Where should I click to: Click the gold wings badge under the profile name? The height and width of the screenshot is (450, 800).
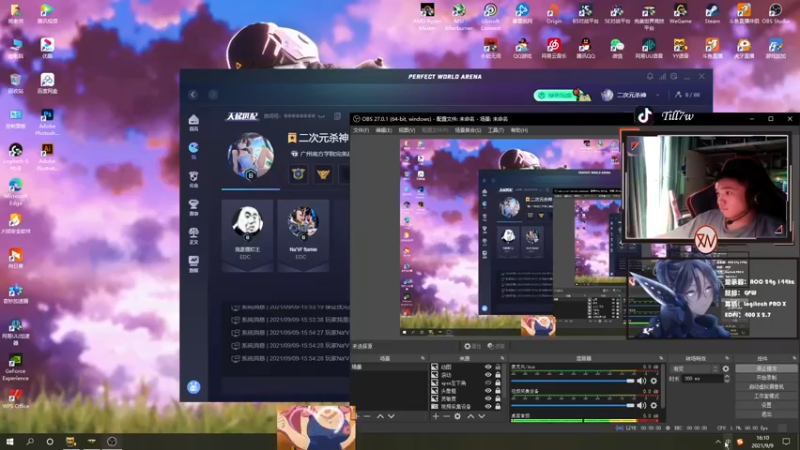323,174
